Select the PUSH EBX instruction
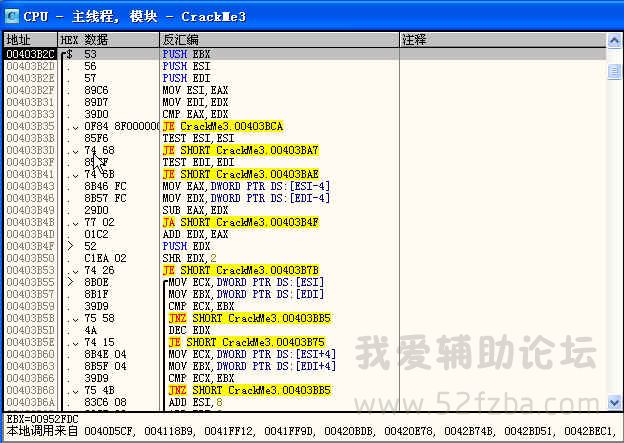The image size is (624, 443). tap(190, 53)
